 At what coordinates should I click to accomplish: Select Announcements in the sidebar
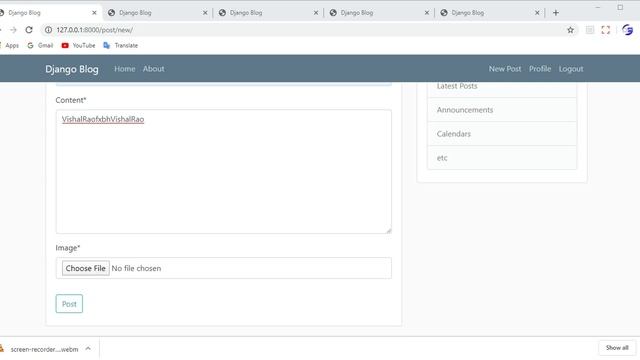pos(502,110)
